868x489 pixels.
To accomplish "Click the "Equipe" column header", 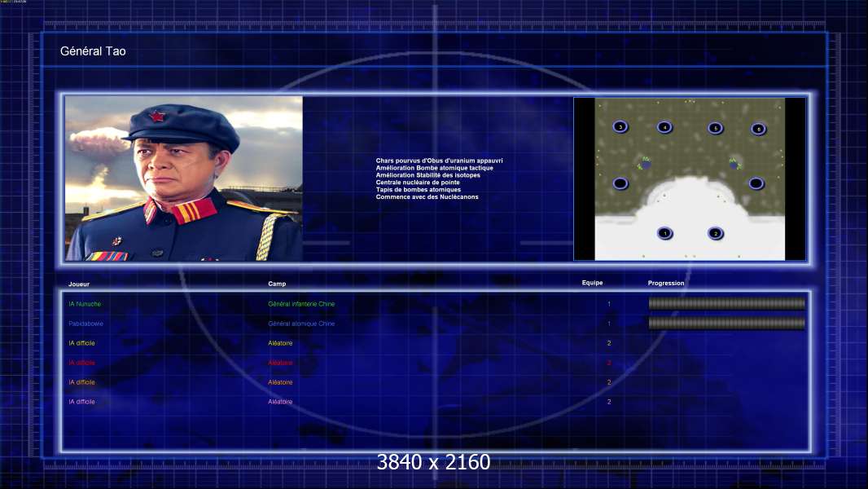I will [592, 283].
